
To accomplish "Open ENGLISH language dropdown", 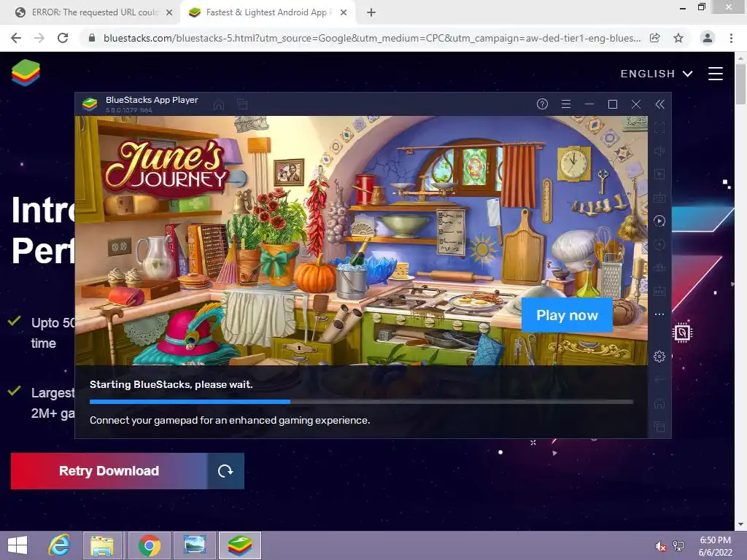I will coord(656,74).
